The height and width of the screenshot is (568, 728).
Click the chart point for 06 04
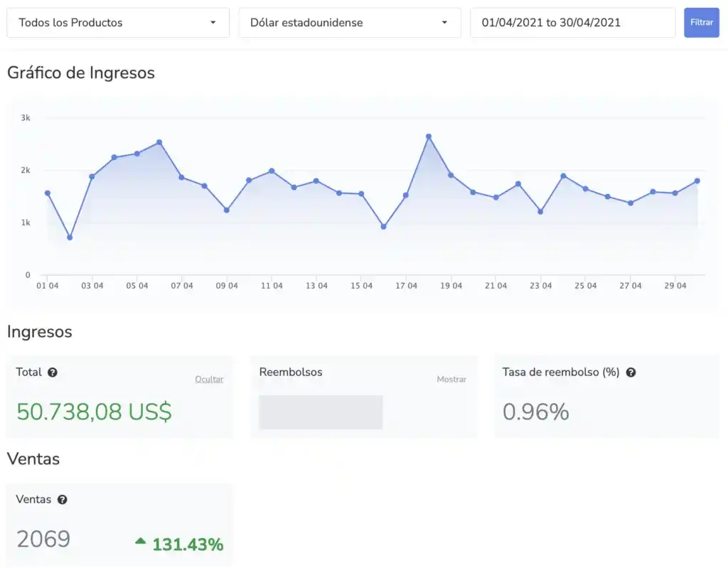click(159, 142)
